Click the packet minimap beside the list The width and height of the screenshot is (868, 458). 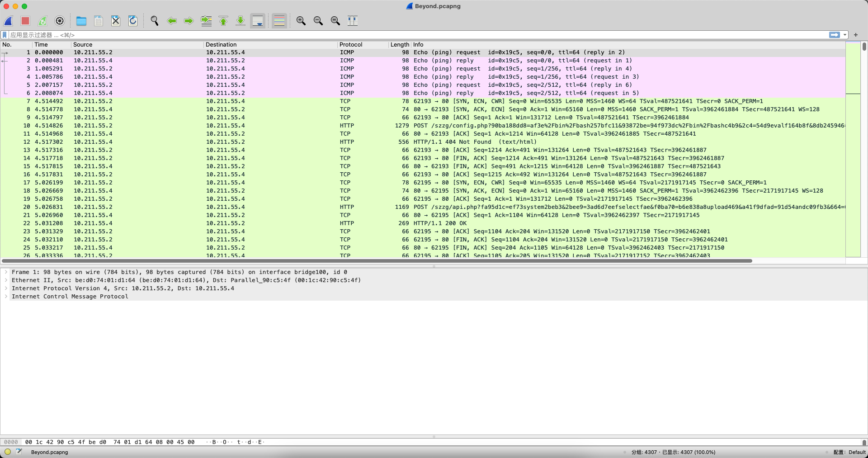click(x=853, y=149)
